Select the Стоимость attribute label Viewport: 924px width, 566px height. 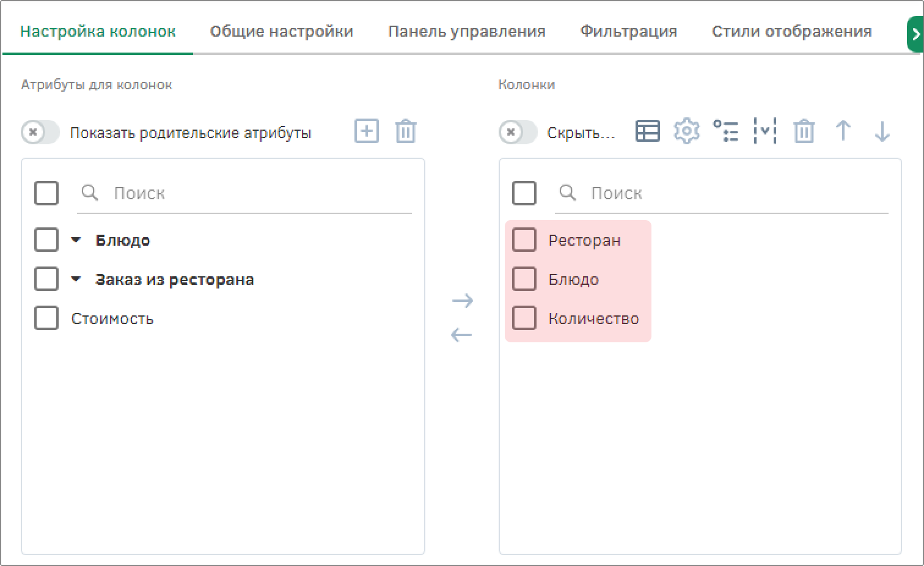coord(112,319)
